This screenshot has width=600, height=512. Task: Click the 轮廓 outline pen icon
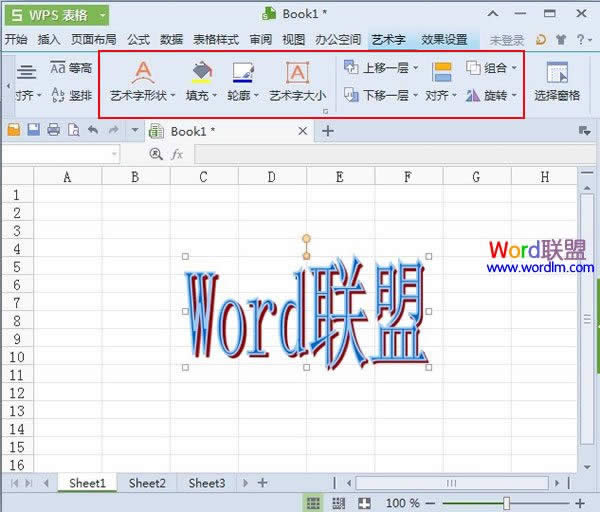tap(243, 72)
